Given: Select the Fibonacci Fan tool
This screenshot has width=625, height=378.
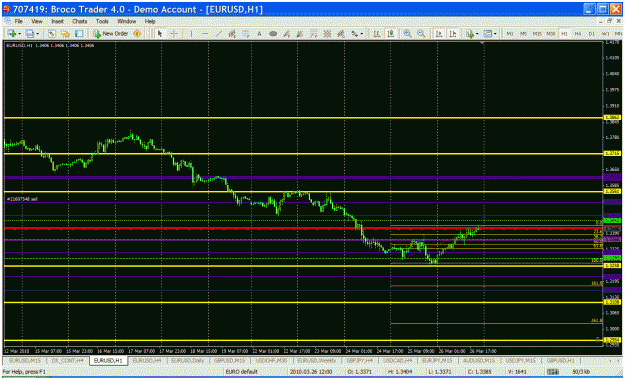Looking at the screenshot, I should pos(300,34).
